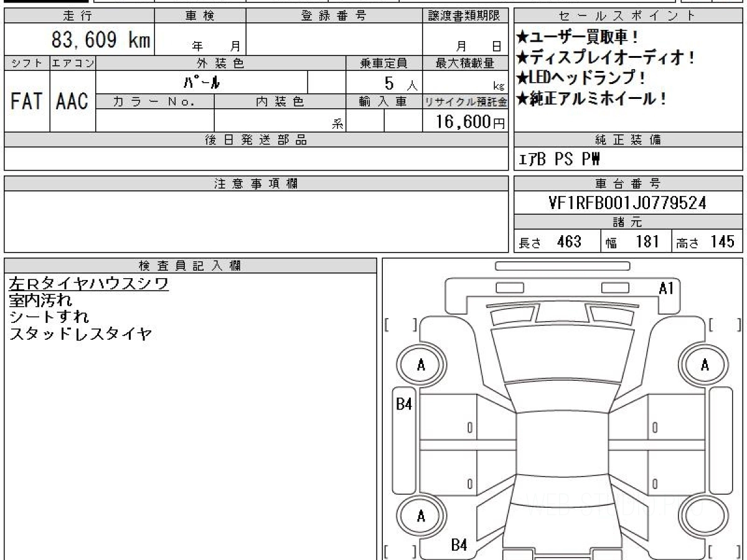Select the mileage value 83,609 km
This screenshot has height=560, width=747.
point(100,40)
